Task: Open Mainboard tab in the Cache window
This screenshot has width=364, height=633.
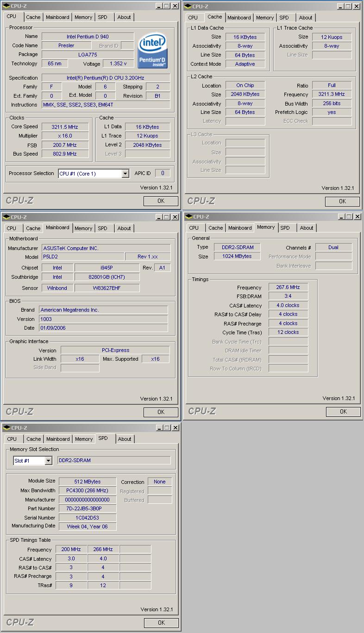Action: [x=239, y=18]
